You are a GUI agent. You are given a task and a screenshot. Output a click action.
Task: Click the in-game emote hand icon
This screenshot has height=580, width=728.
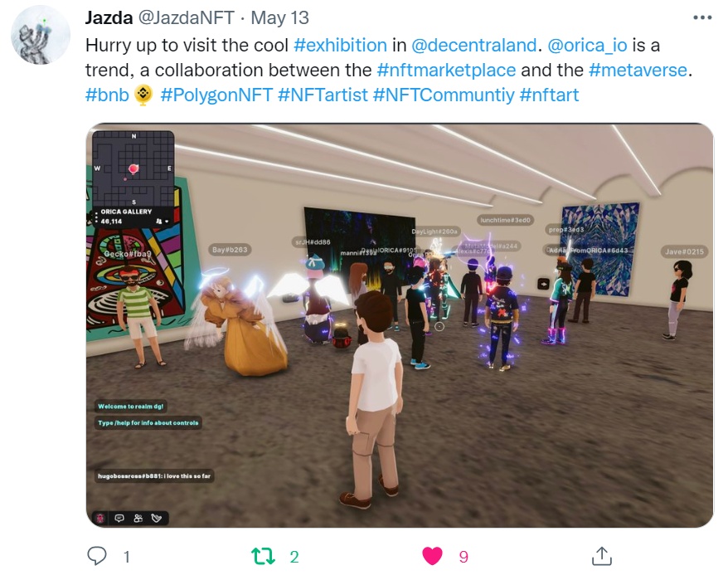click(x=157, y=518)
